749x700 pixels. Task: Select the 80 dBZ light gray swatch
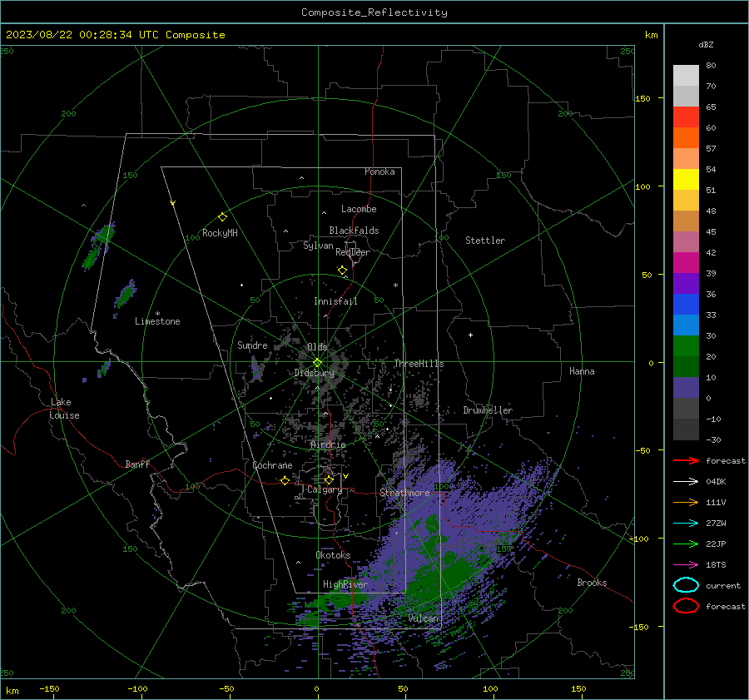click(x=686, y=76)
